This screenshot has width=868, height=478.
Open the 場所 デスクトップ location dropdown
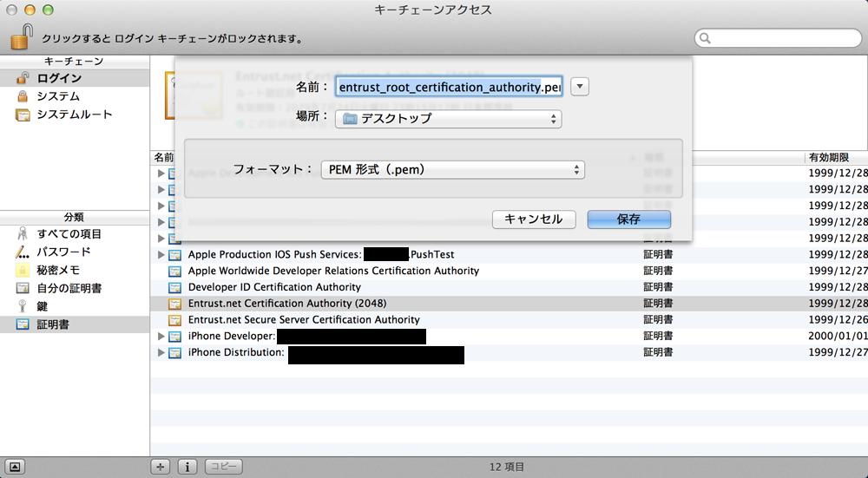[449, 118]
